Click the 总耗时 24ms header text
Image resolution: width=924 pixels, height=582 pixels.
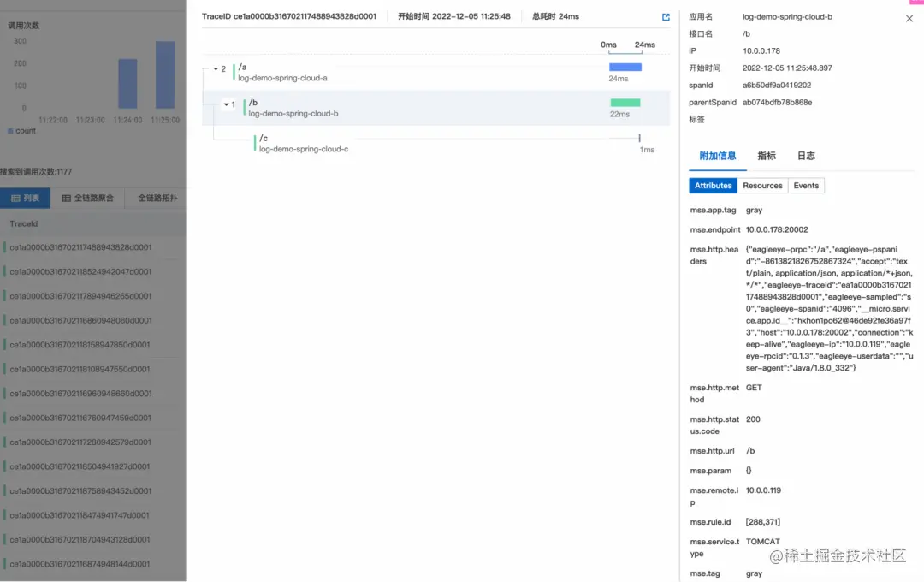[556, 16]
